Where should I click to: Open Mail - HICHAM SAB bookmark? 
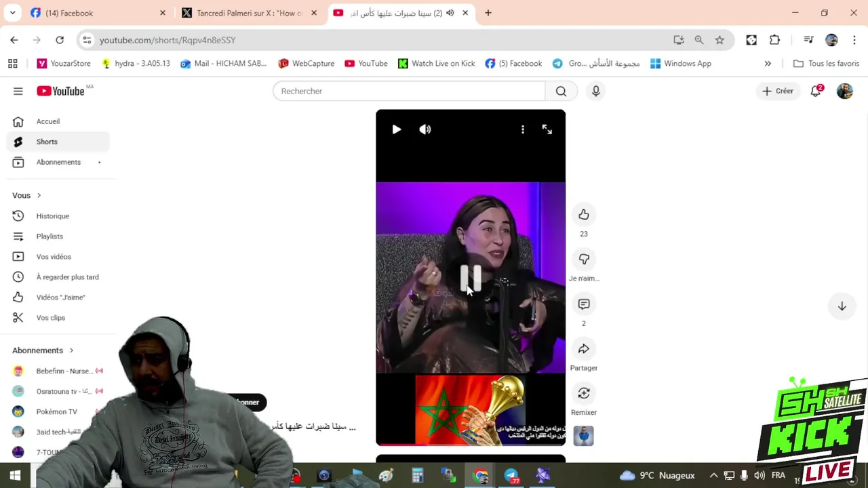(x=224, y=64)
